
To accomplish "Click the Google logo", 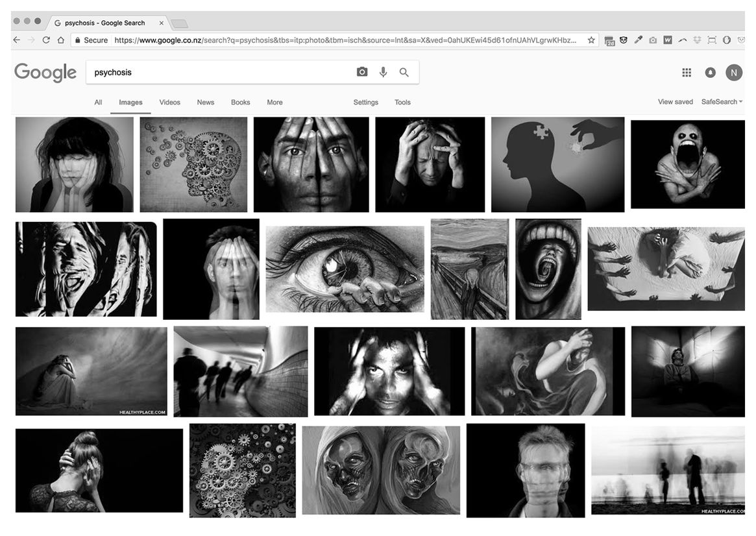I will 45,73.
